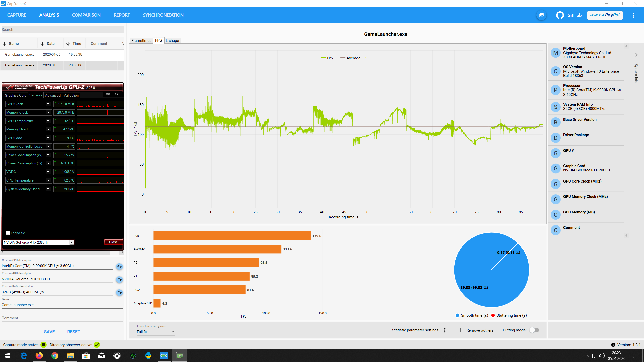
Task: Open VDDC sensor dropdown
Action: [48, 172]
